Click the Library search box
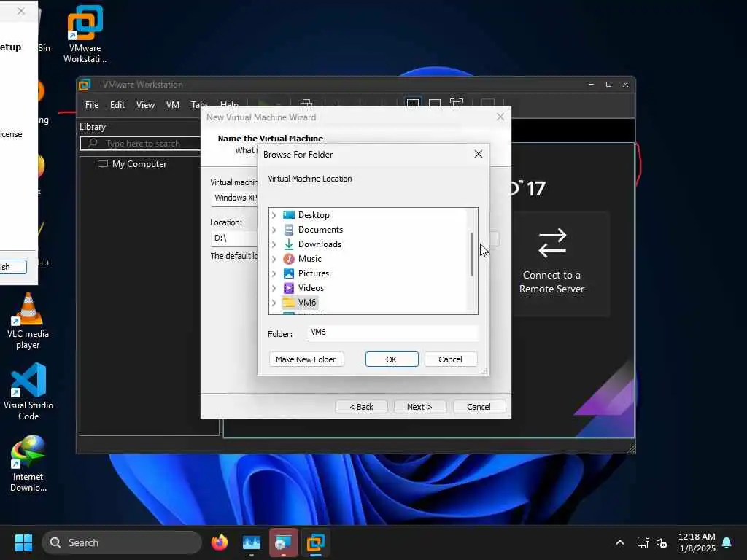This screenshot has width=747, height=560. [141, 144]
